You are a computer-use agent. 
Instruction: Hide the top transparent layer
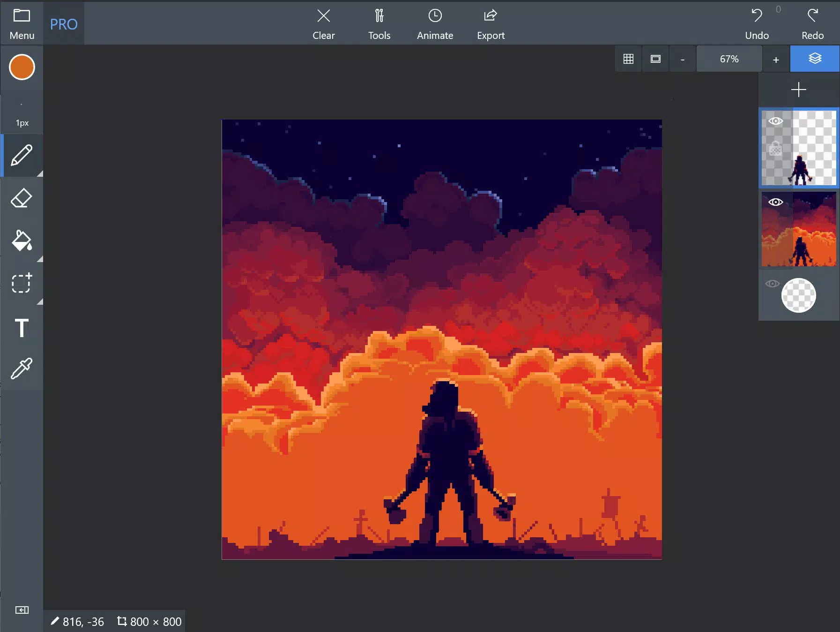click(777, 120)
